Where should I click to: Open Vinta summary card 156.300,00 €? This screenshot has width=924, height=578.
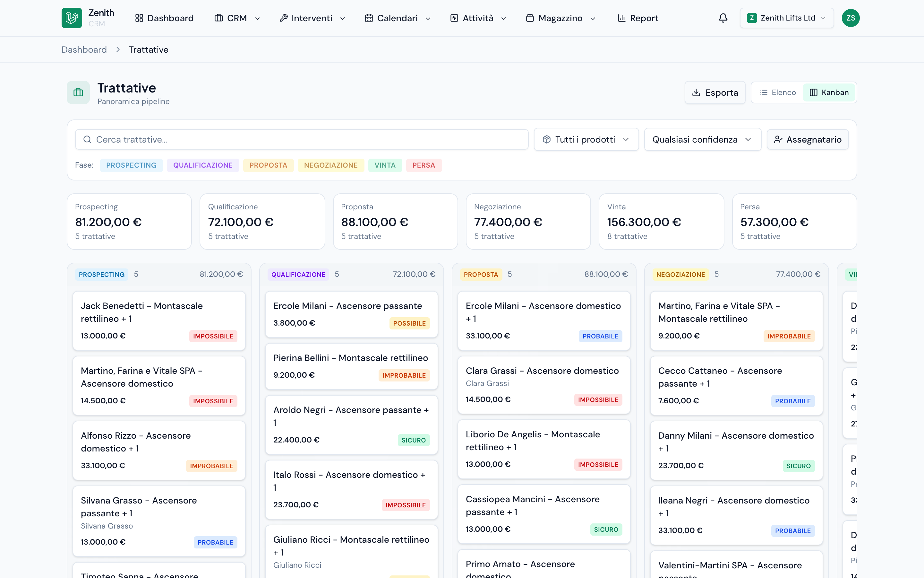[661, 222]
